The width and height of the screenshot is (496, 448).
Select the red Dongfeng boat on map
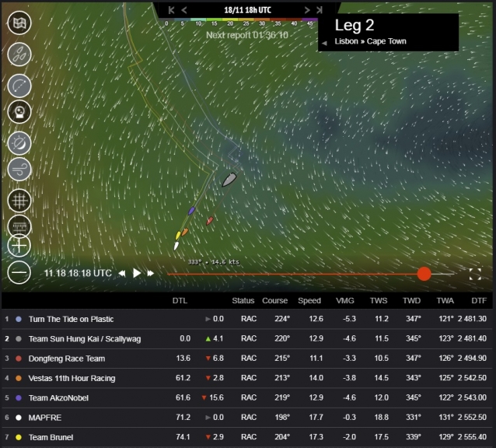[x=209, y=221]
